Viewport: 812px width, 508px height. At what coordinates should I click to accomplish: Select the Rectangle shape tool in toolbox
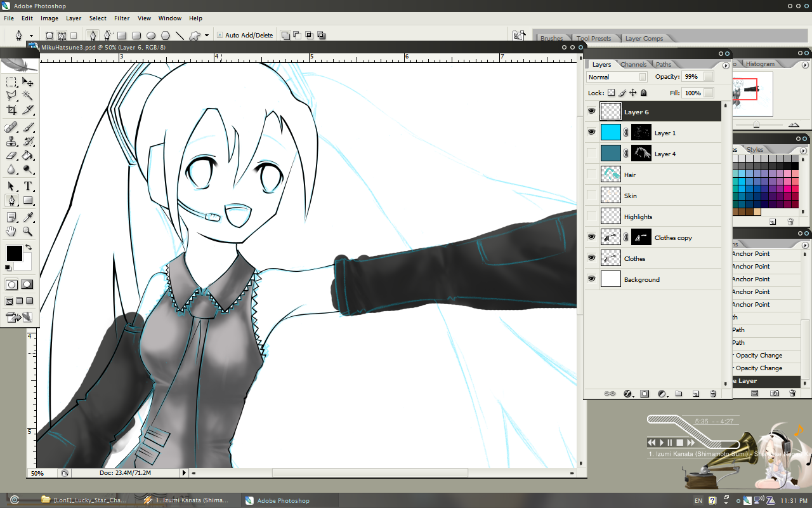(28, 200)
